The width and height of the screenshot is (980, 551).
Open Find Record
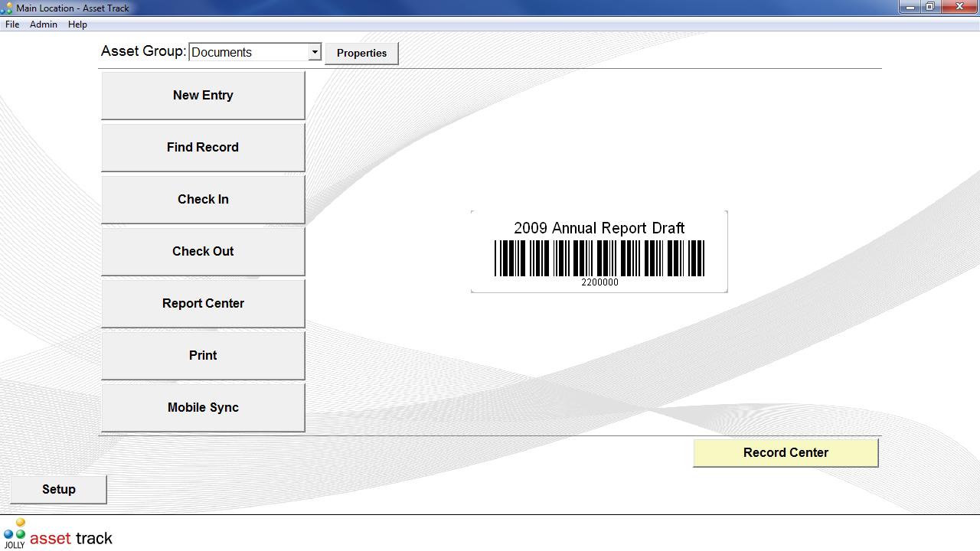tap(203, 148)
